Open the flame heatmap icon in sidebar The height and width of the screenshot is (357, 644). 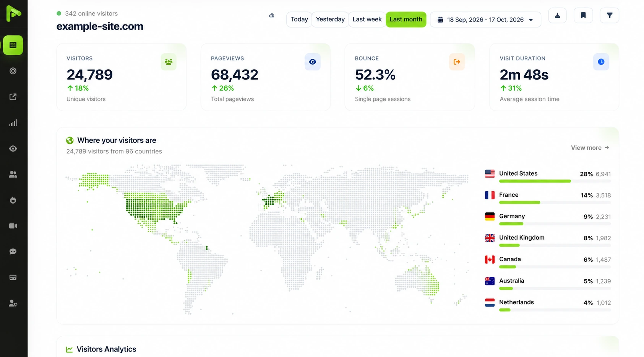click(x=13, y=200)
